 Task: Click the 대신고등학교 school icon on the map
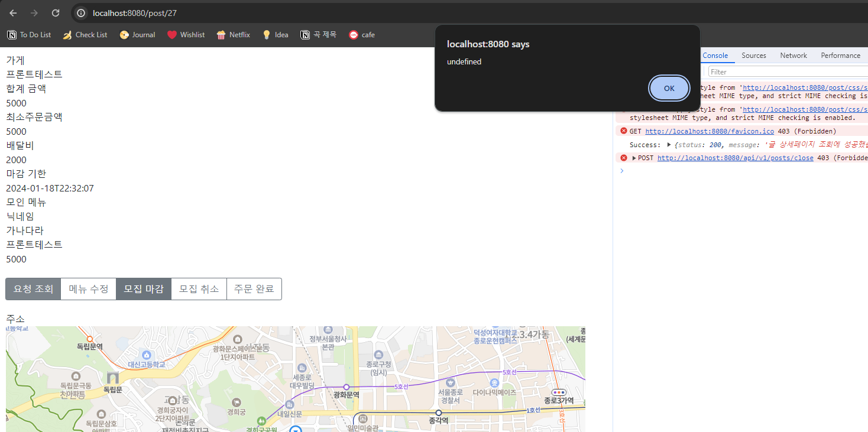click(x=147, y=355)
